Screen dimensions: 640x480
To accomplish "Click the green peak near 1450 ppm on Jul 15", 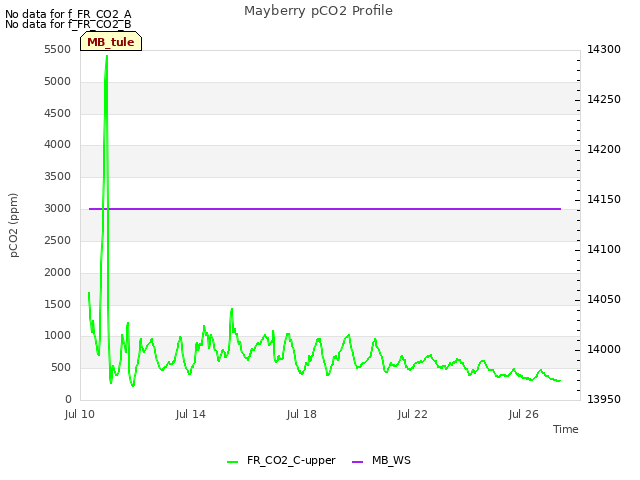I will point(232,309).
